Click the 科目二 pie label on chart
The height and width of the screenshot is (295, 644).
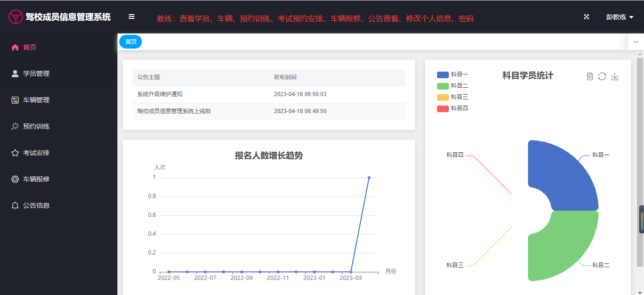601,265
